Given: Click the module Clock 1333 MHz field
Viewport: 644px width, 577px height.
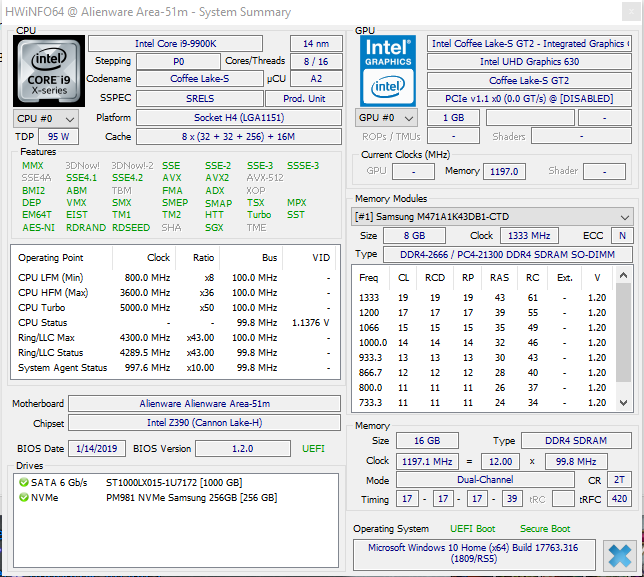Looking at the screenshot, I should coord(529,235).
